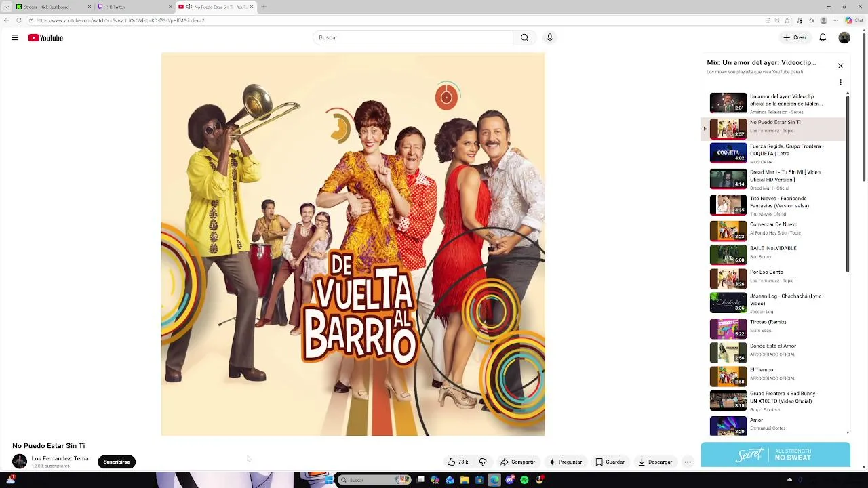Viewport: 868px width, 488px height.
Task: Click the Descargar download button
Action: (x=655, y=462)
